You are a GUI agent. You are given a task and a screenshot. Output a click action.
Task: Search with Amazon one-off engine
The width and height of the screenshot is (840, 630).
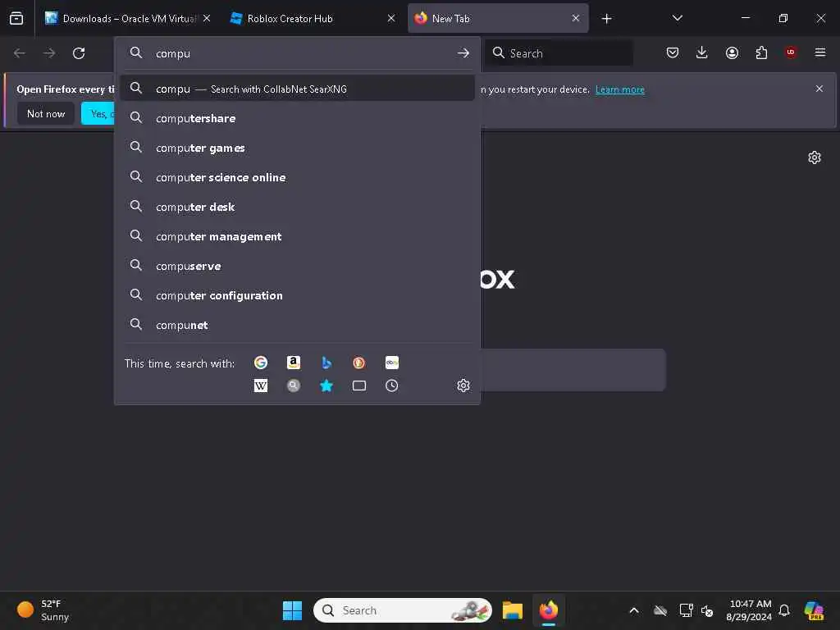click(294, 363)
